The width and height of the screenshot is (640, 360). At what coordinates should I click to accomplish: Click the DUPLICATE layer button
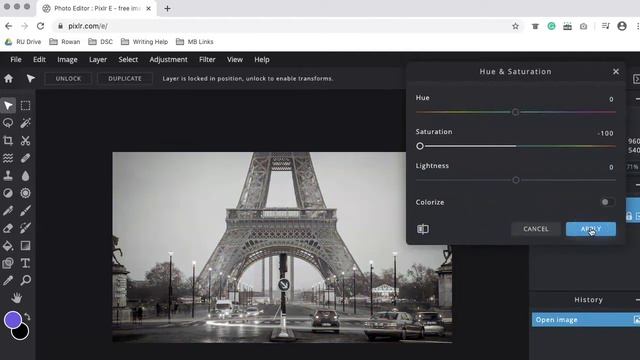coord(125,78)
